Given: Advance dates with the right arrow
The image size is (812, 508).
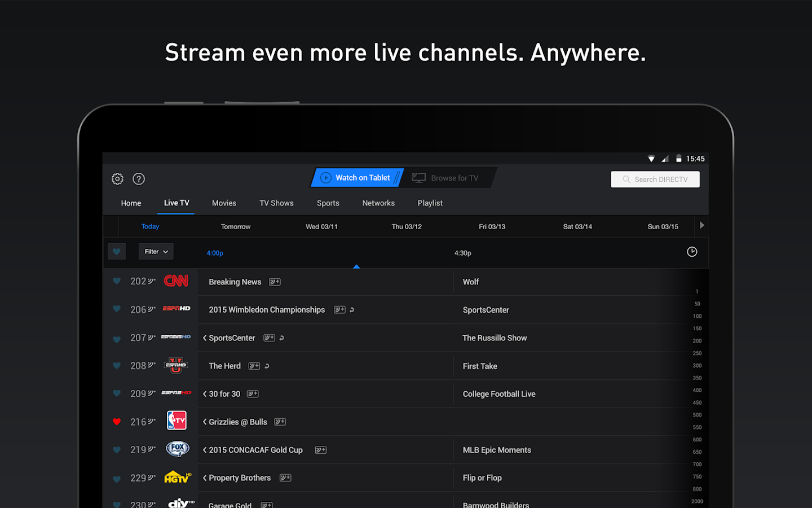Looking at the screenshot, I should (702, 225).
